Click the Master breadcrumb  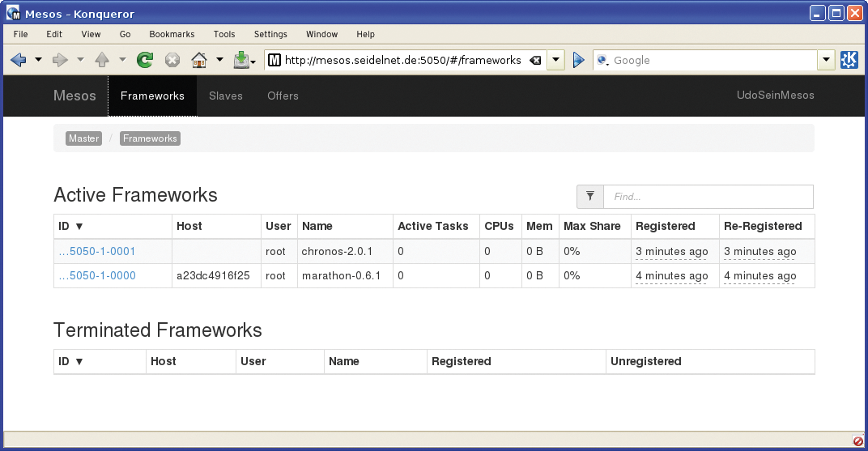[83, 138]
